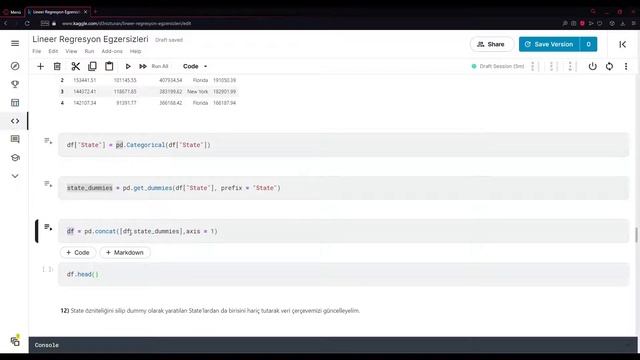Open the Help menu
This screenshot has height=360, width=640.
pyautogui.click(x=136, y=51)
